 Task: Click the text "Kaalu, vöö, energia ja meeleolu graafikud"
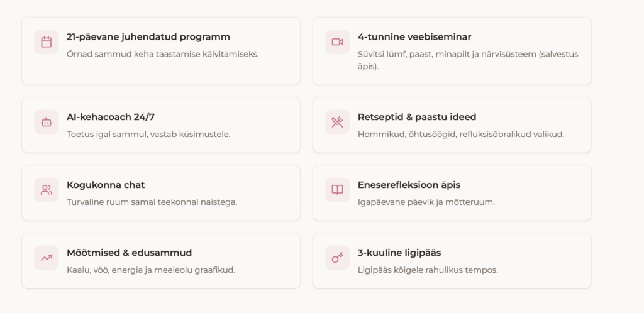pos(151,270)
